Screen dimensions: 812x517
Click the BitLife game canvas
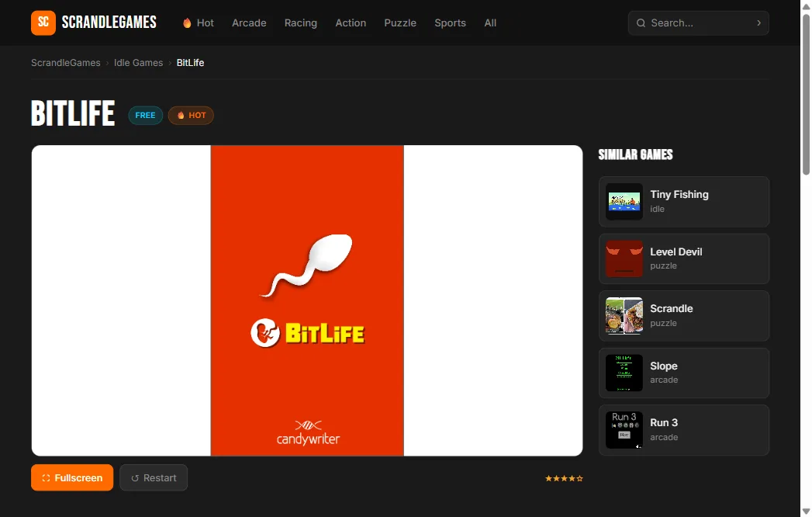pyautogui.click(x=307, y=300)
